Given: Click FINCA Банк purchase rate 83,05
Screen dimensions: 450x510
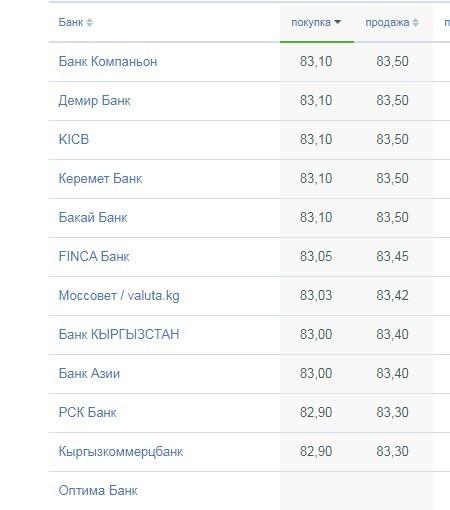Looking at the screenshot, I should 316,257.
